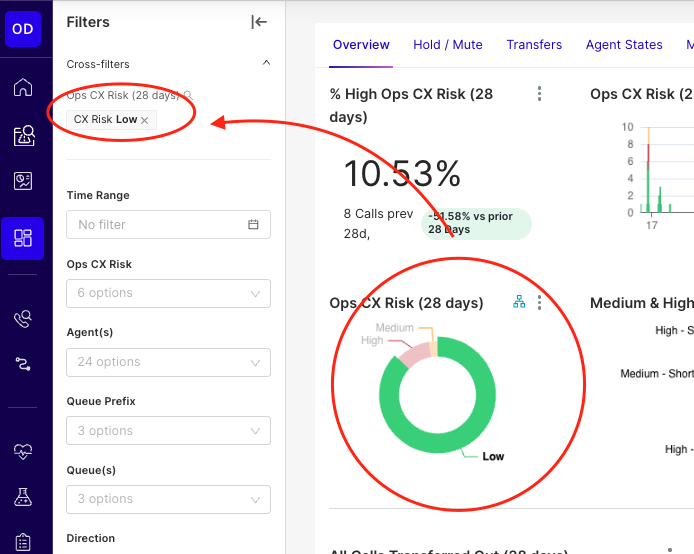Switch to the Agent States tab
694x554 pixels.
(x=624, y=45)
